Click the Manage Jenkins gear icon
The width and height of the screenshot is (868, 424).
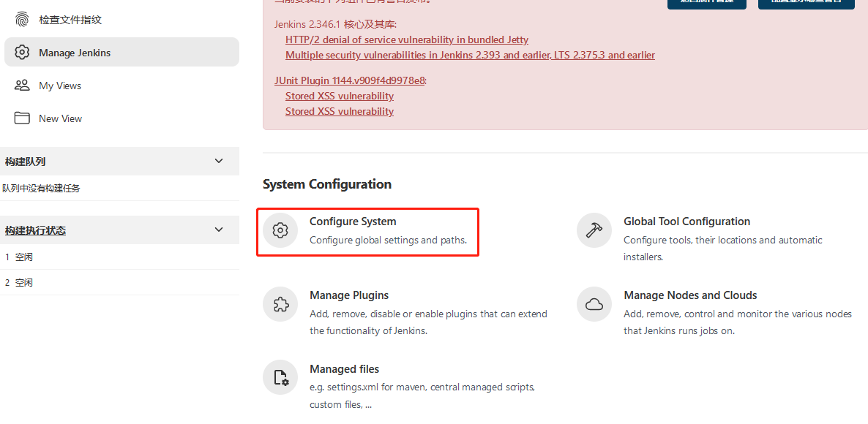click(21, 53)
